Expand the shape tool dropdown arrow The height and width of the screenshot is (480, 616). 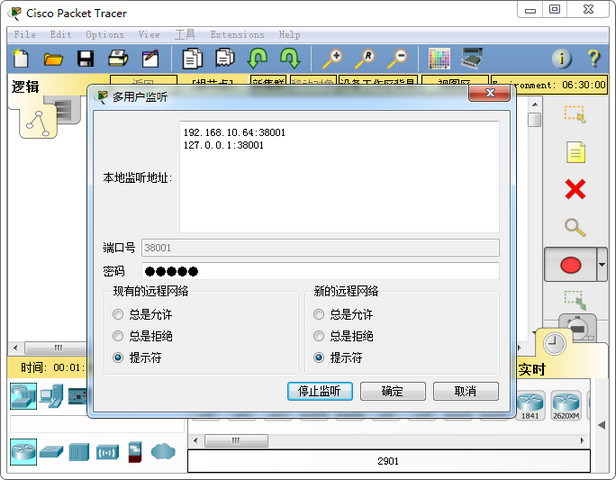tap(602, 265)
